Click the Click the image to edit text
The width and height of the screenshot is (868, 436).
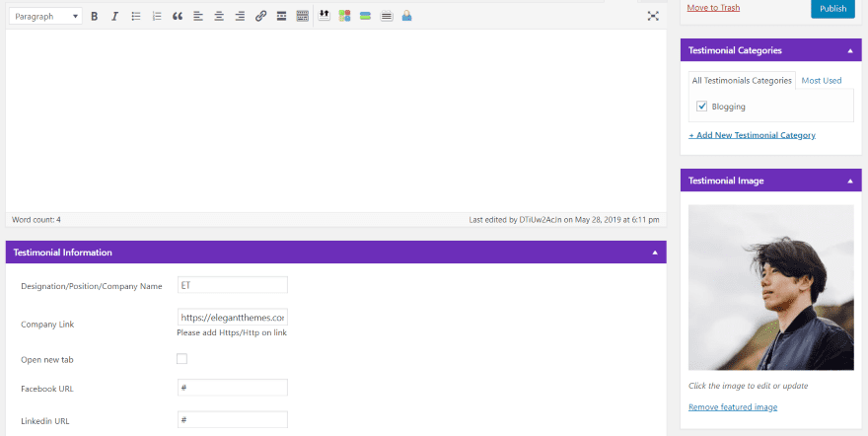(x=749, y=386)
